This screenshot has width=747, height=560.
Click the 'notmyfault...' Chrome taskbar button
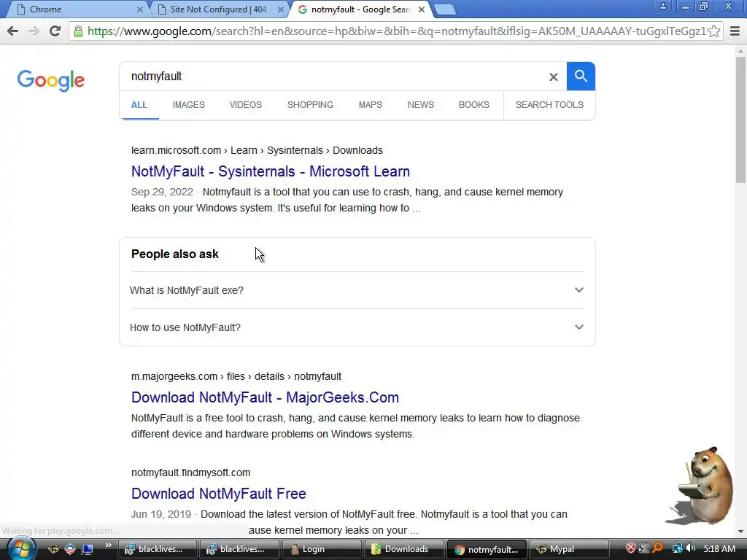pos(487,550)
